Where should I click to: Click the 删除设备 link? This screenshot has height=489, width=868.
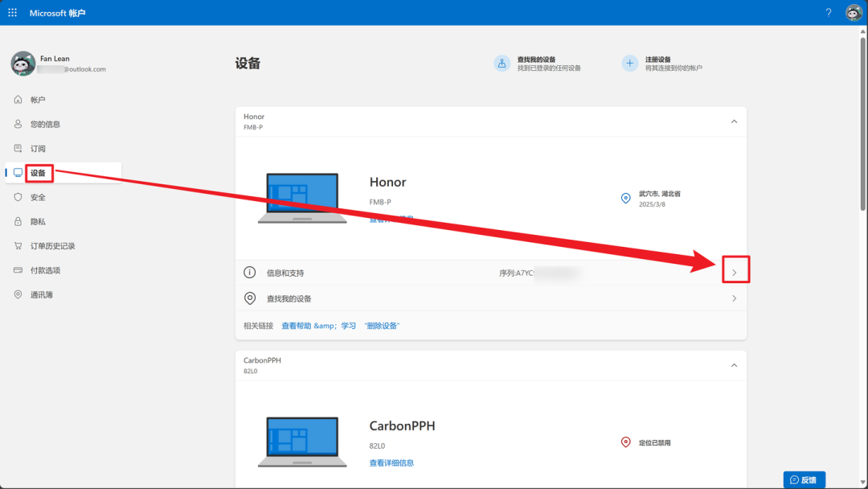pos(382,326)
